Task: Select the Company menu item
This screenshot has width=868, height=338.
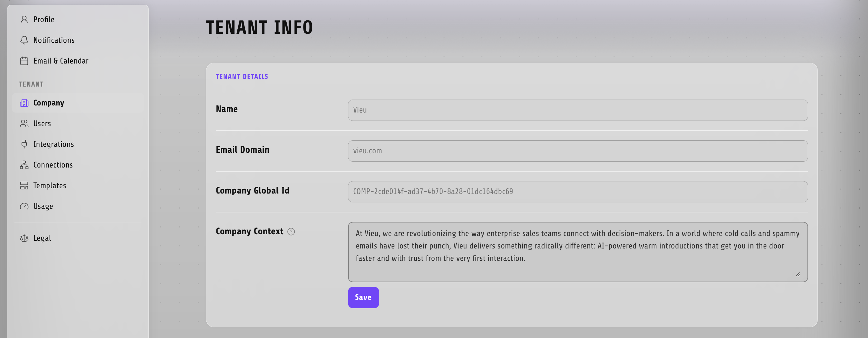Action: (78, 103)
